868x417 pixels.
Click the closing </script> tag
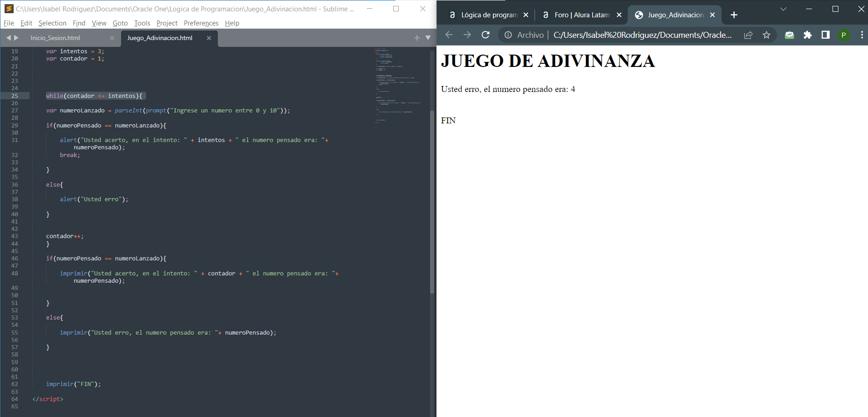tap(48, 399)
